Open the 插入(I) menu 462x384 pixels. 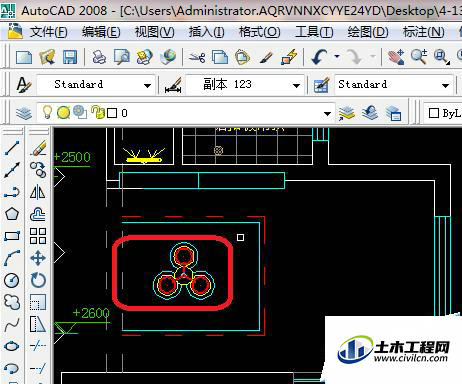point(207,32)
